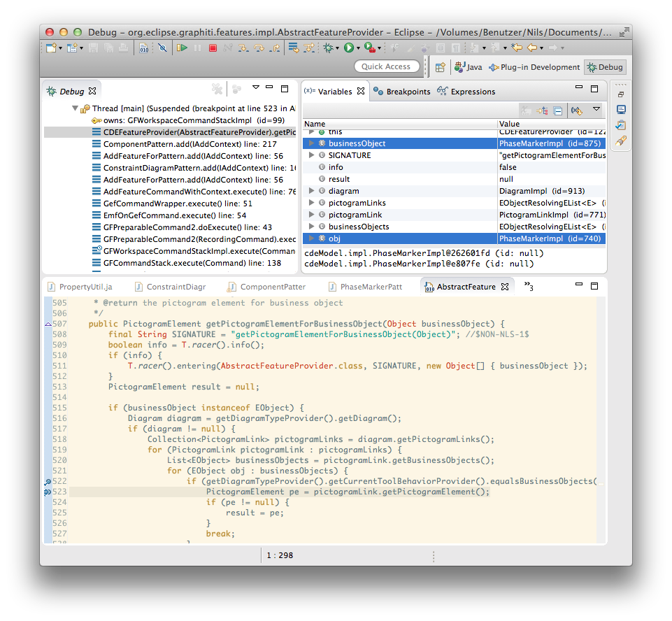Open dropdown next to Run launch icon

tap(358, 48)
